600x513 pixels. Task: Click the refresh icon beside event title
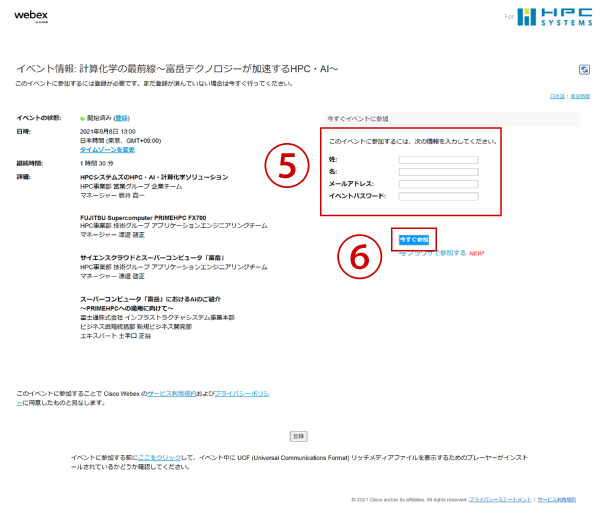pos(584,70)
